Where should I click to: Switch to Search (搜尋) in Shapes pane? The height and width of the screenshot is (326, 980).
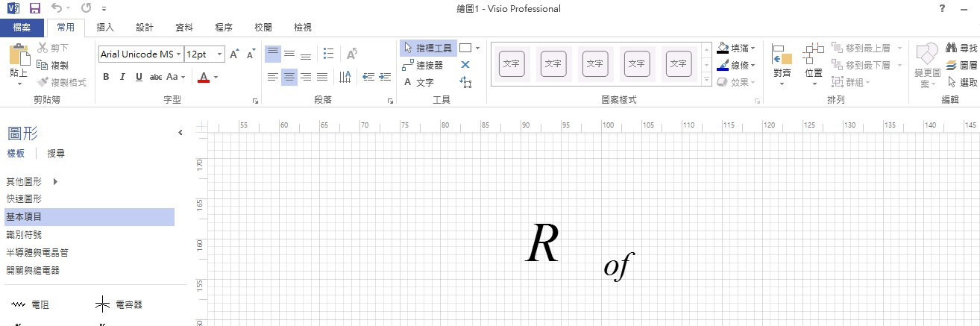56,154
